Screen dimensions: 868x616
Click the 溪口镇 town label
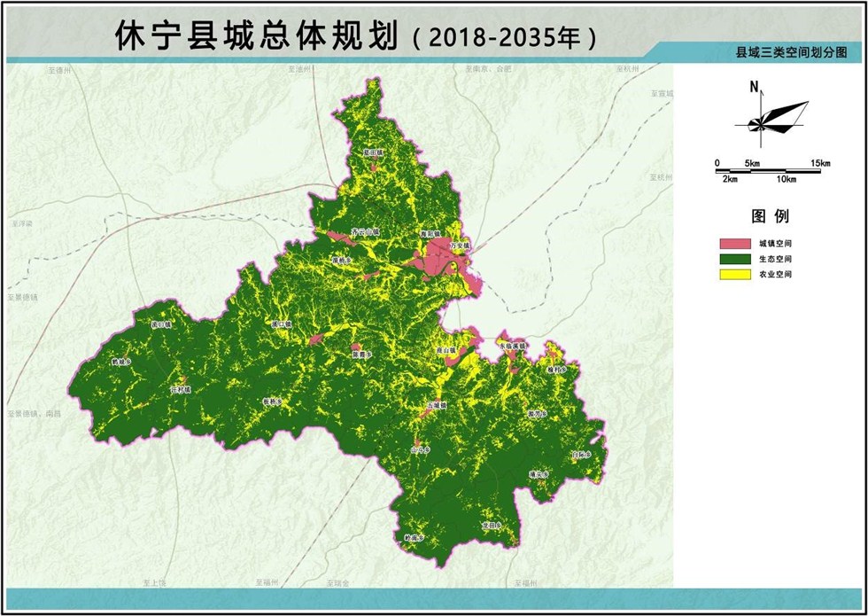click(282, 324)
